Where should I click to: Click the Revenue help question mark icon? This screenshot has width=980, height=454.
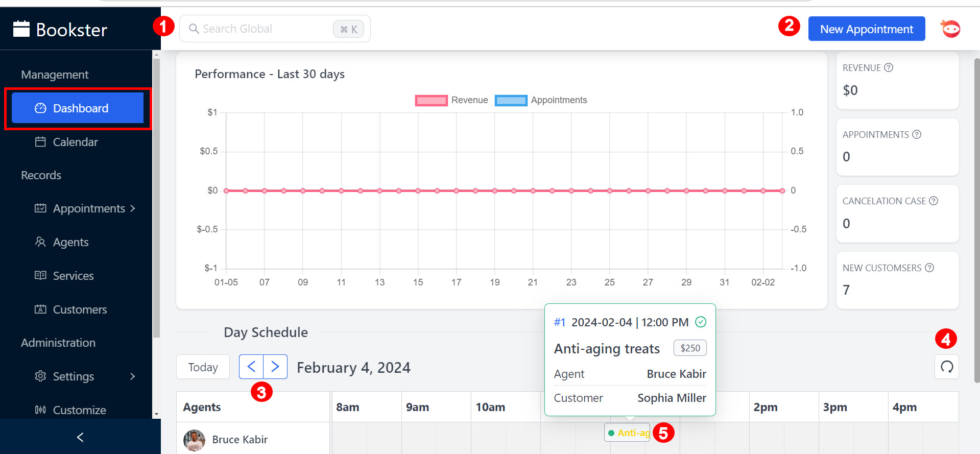[x=889, y=67]
